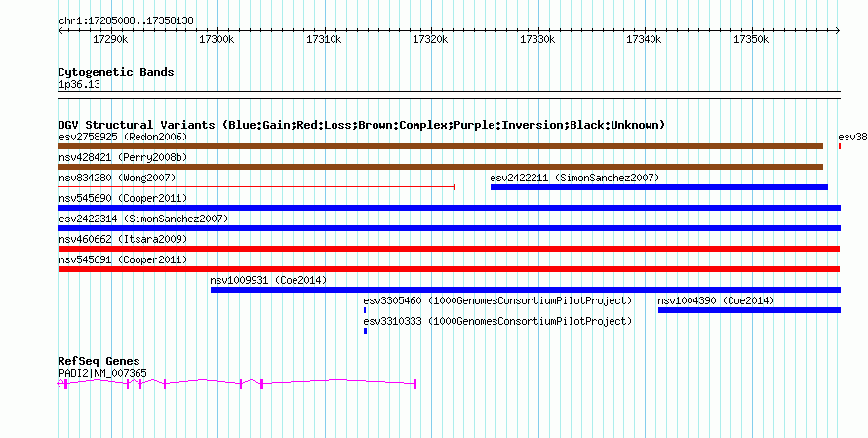Select the esv2422211 (SimonSanchez2007) blue bar

click(x=658, y=187)
